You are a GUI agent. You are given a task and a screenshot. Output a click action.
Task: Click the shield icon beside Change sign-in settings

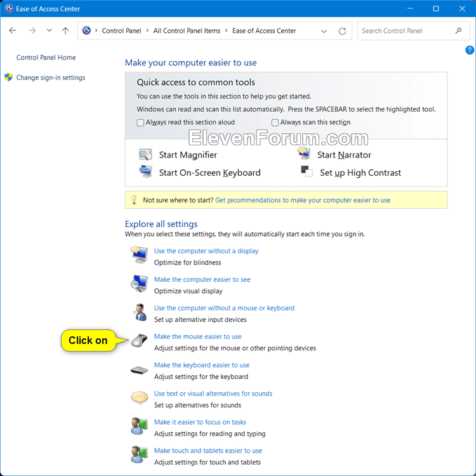(8, 77)
